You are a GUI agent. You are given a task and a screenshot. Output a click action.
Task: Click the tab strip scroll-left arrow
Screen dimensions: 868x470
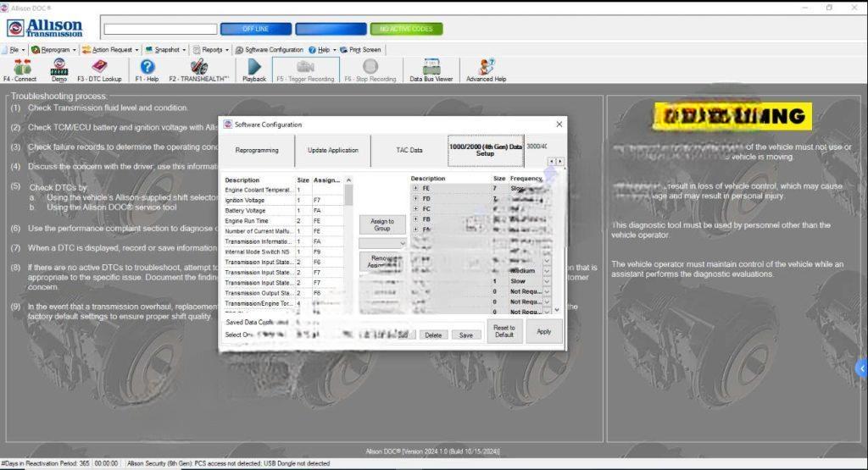click(x=551, y=162)
